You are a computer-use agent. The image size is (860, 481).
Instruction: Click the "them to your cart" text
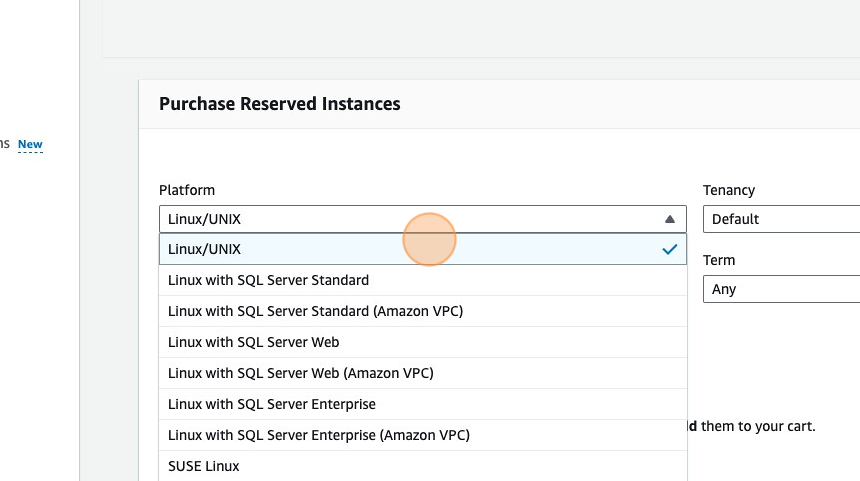click(x=757, y=426)
